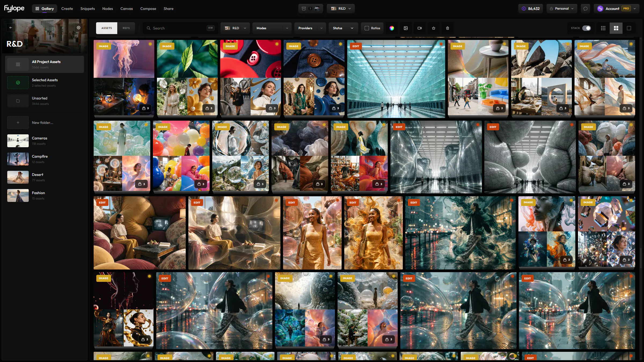Viewport: 644px width, 362px height.
Task: Open the R&D project dropdown in header
Action: (341, 9)
